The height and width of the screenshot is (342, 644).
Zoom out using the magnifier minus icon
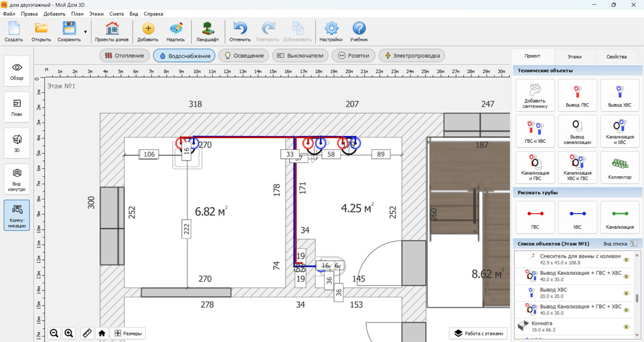tap(54, 333)
